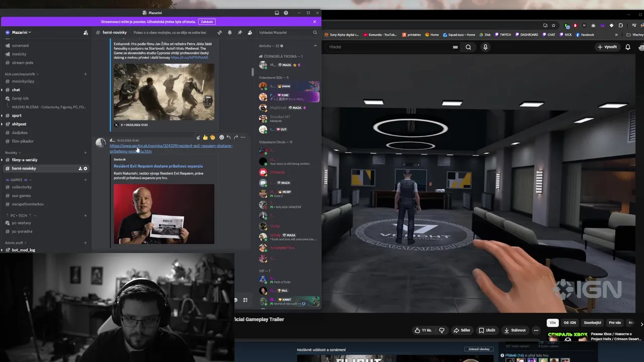
Task: Add a thumbs up reaction to the message
Action: 205,137
